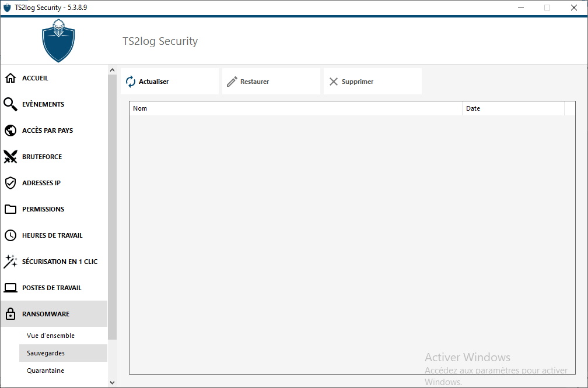
Task: Click the TS2log shield knight logo
Action: pyautogui.click(x=58, y=41)
